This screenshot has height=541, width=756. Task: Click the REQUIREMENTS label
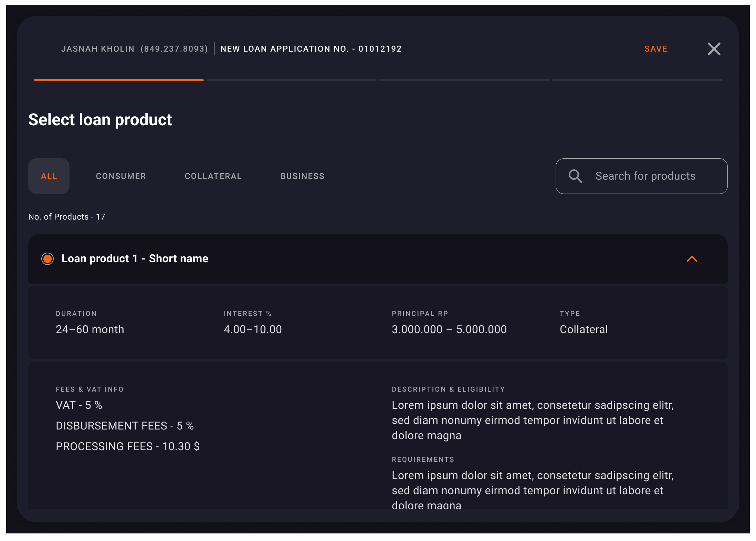tap(423, 459)
